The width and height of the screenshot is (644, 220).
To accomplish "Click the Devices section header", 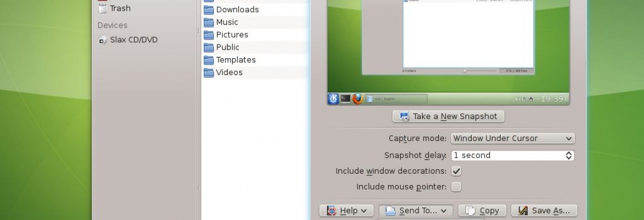I will click(x=112, y=25).
